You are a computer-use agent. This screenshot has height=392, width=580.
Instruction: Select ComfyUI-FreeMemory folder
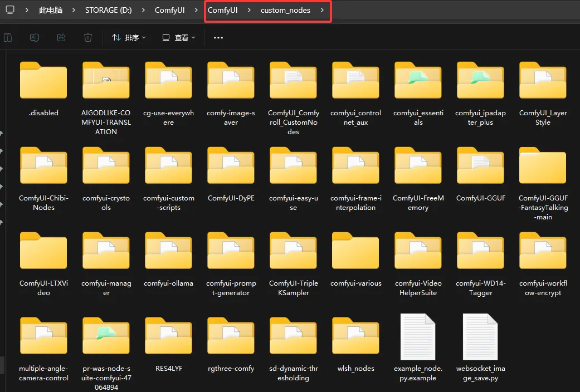coord(418,179)
